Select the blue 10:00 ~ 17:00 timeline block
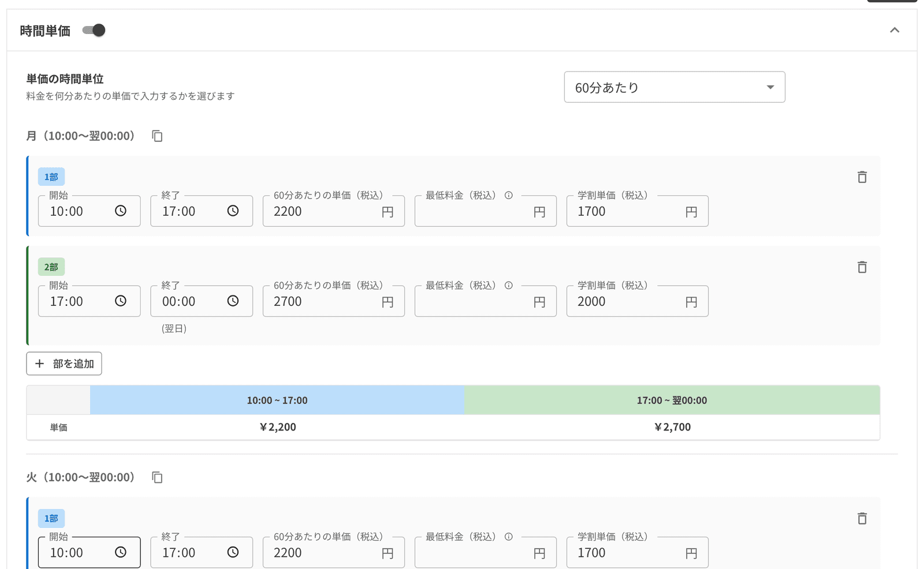Screen dimensions: 924x569 277,400
